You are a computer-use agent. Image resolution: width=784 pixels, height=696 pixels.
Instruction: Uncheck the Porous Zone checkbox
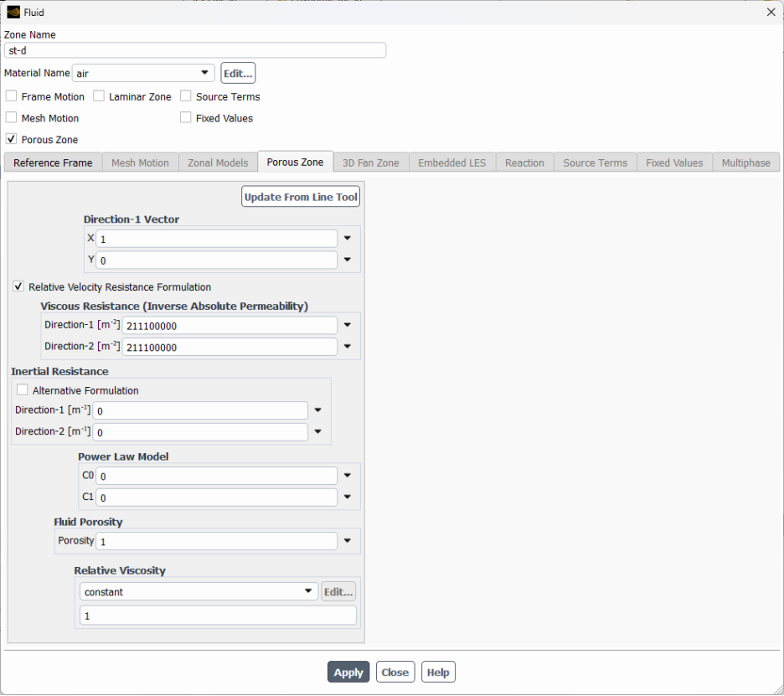pos(11,139)
